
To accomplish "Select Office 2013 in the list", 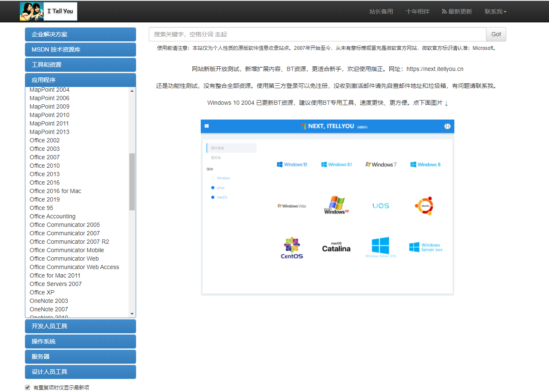I will coord(45,174).
